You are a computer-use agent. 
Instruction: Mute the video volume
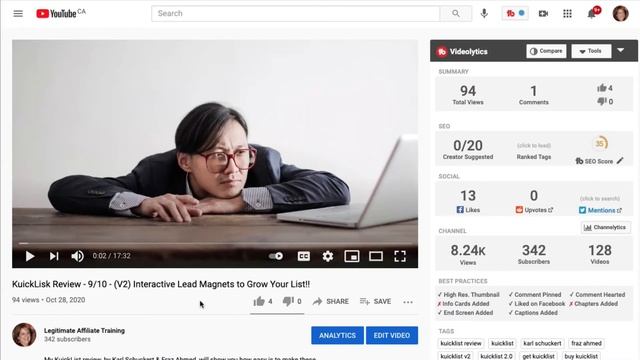coord(78,256)
